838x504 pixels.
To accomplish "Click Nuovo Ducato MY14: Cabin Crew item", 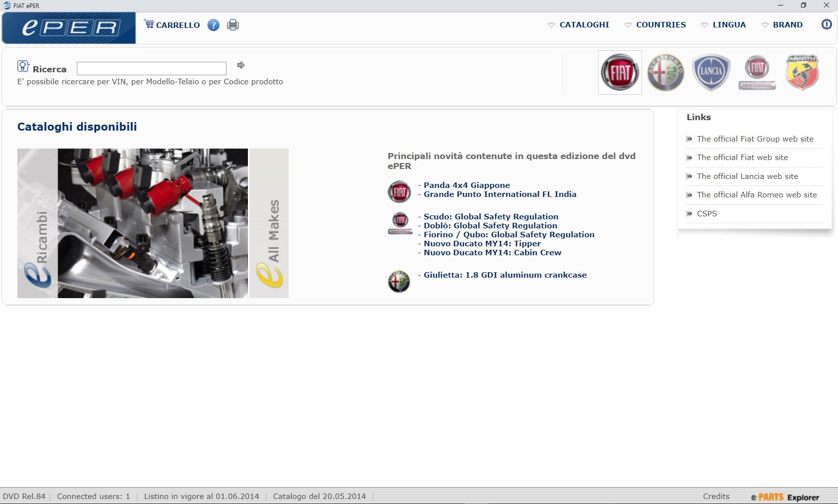I will pos(492,253).
